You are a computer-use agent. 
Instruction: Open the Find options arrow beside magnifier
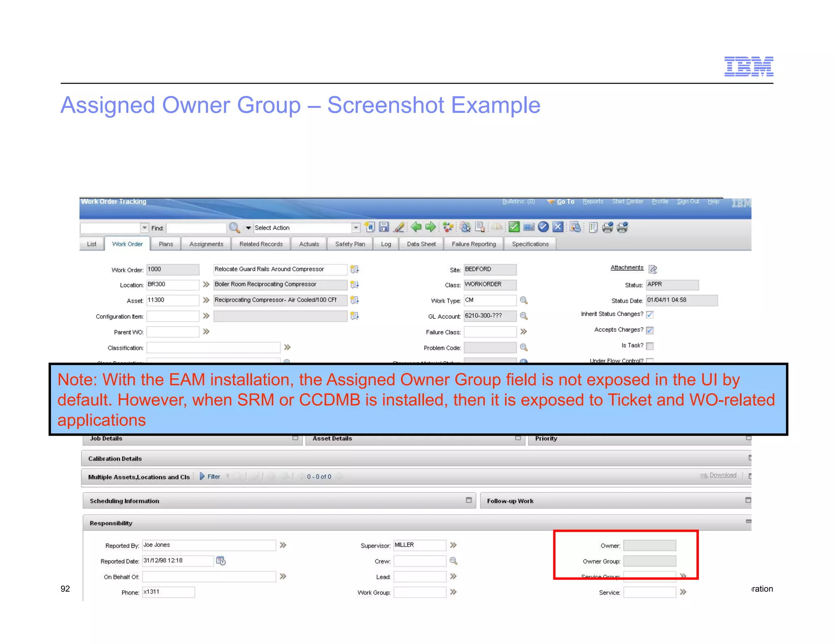click(248, 228)
